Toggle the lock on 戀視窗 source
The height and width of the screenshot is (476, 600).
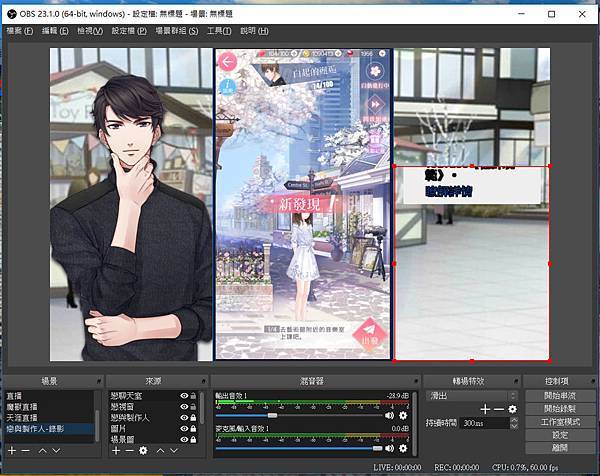pyautogui.click(x=193, y=406)
